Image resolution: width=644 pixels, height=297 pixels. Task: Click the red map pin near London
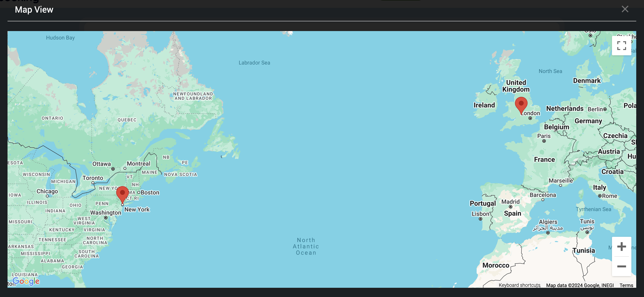pos(521,104)
